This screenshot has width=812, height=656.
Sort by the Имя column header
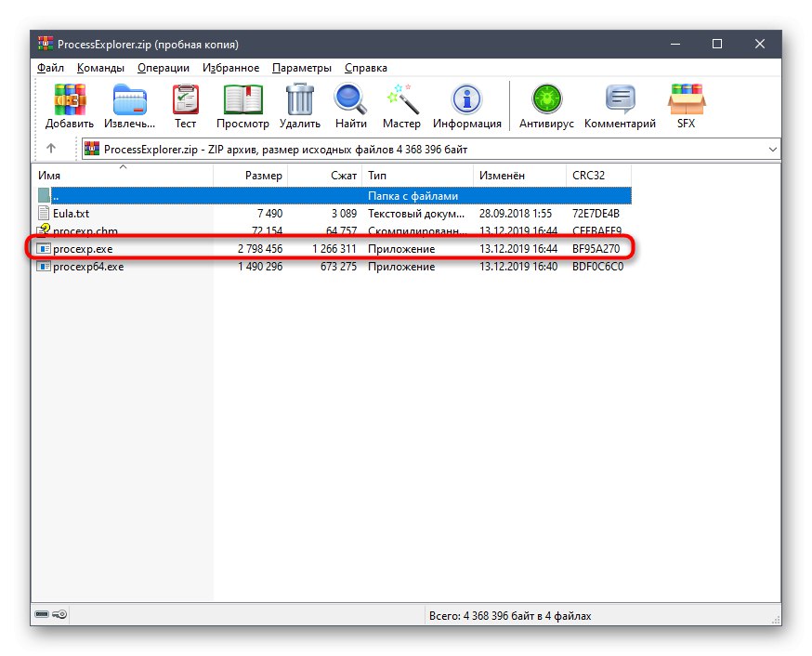124,175
